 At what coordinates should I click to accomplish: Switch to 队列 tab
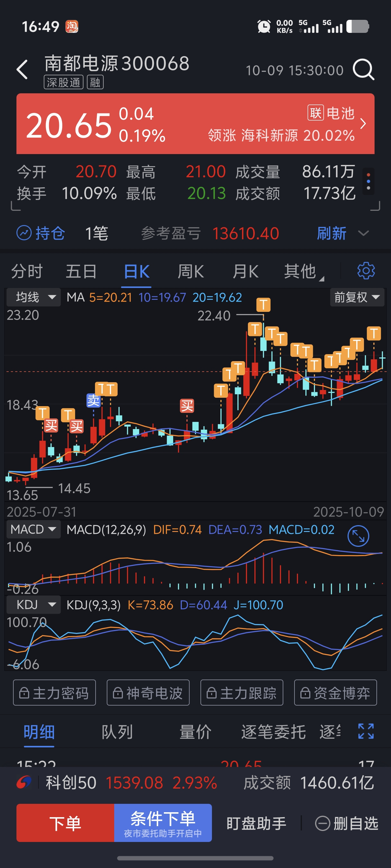(117, 732)
